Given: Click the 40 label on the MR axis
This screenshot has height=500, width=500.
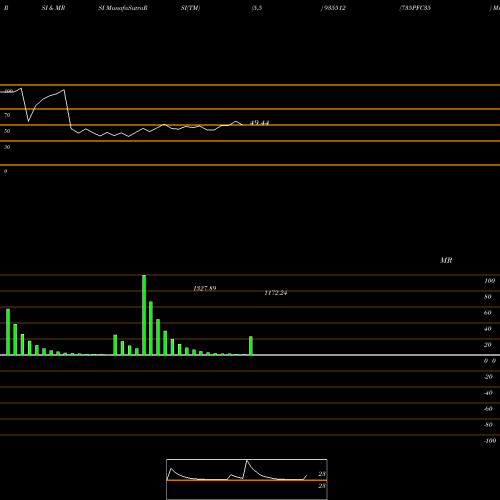Looking at the screenshot, I should tap(488, 329).
